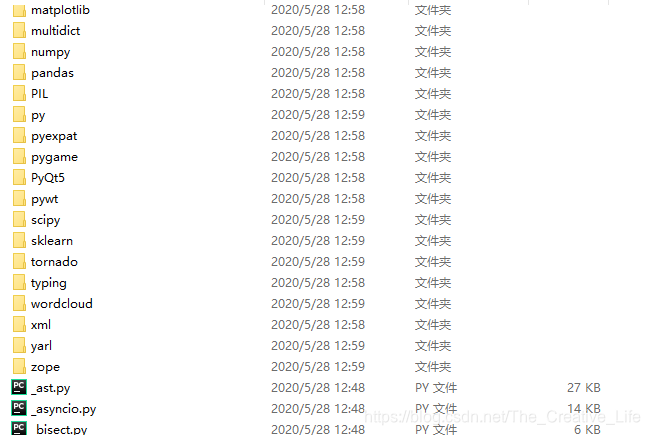Select the matplotlib folder icon
This screenshot has width=650, height=435.
19,10
